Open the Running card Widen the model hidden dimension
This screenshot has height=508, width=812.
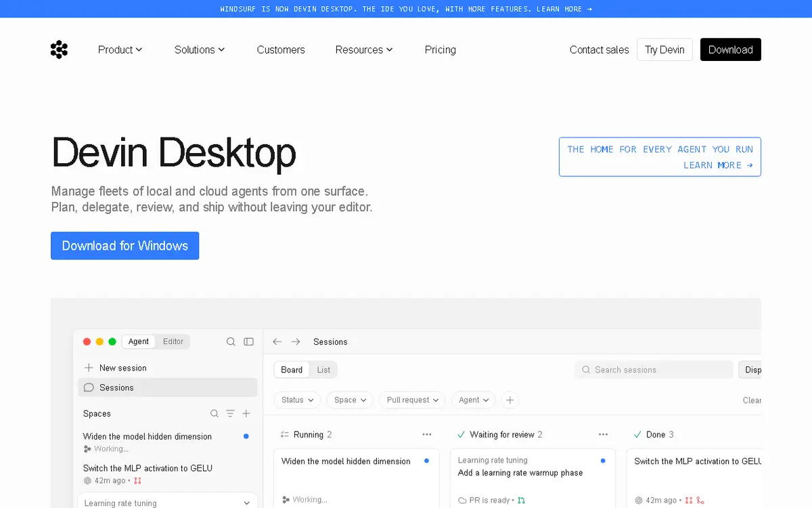click(357, 478)
